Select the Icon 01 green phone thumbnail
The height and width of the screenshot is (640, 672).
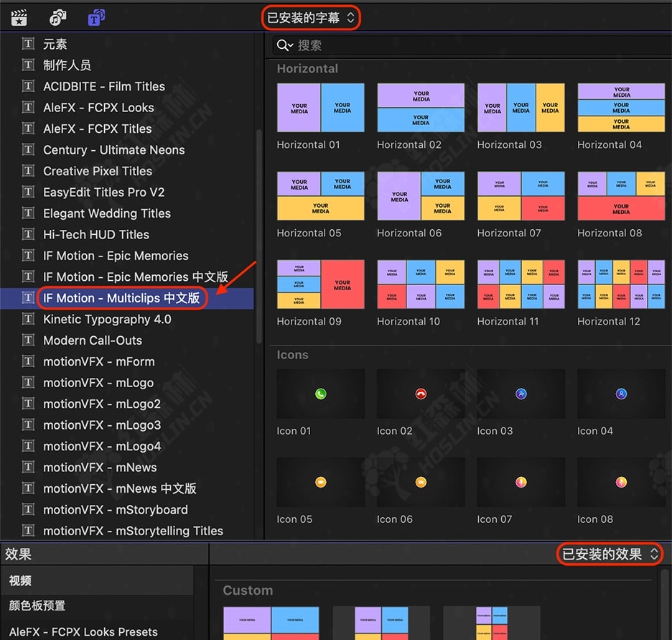tap(320, 394)
